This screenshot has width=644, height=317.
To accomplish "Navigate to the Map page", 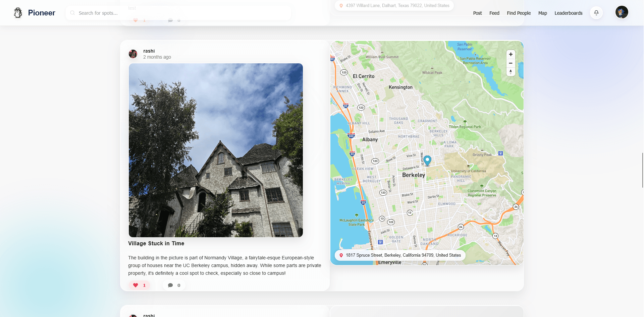I will [x=542, y=13].
